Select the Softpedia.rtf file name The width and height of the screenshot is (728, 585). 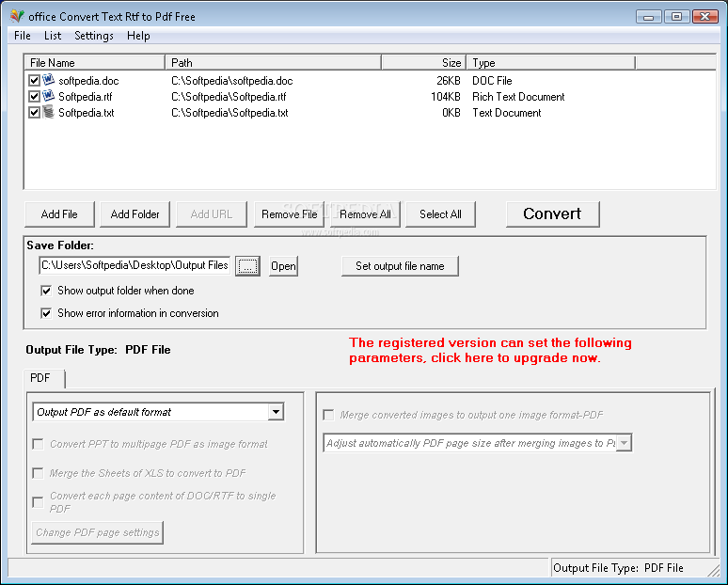click(x=85, y=97)
